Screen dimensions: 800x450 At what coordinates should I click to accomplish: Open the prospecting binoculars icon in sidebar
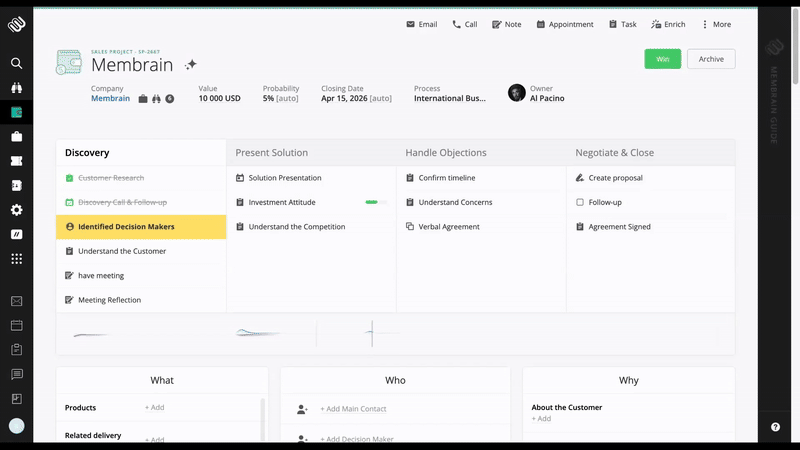(x=16, y=88)
